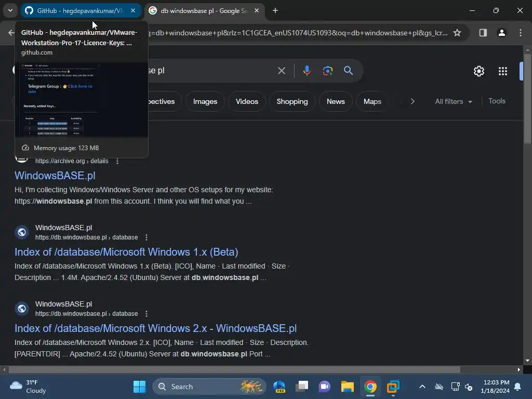Screen dimensions: 532x399
Task: Open the weather widget showing 31°F Cloudy
Action: coord(28,387)
